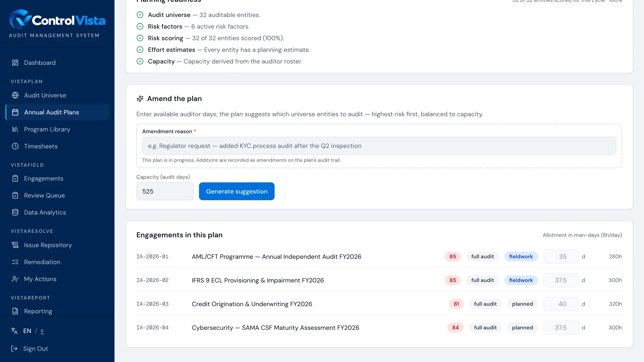This screenshot has height=362, width=644.
Task: Sign Out of the system
Action: [35, 349]
